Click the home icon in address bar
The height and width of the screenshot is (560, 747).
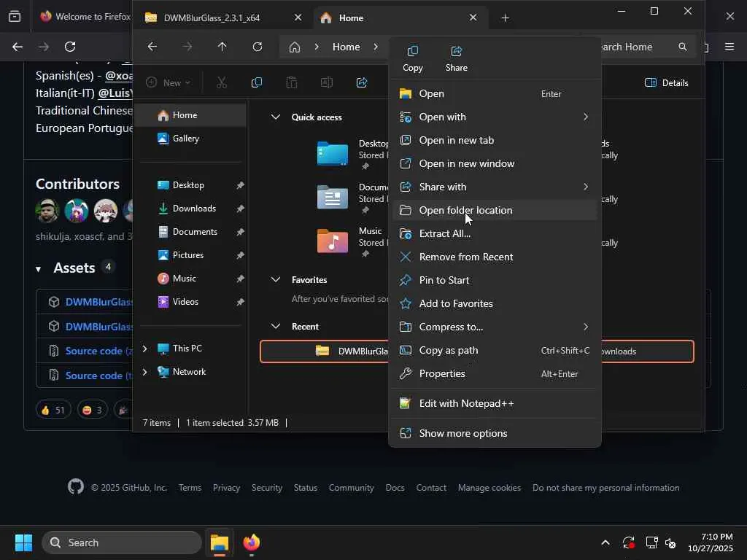click(295, 47)
